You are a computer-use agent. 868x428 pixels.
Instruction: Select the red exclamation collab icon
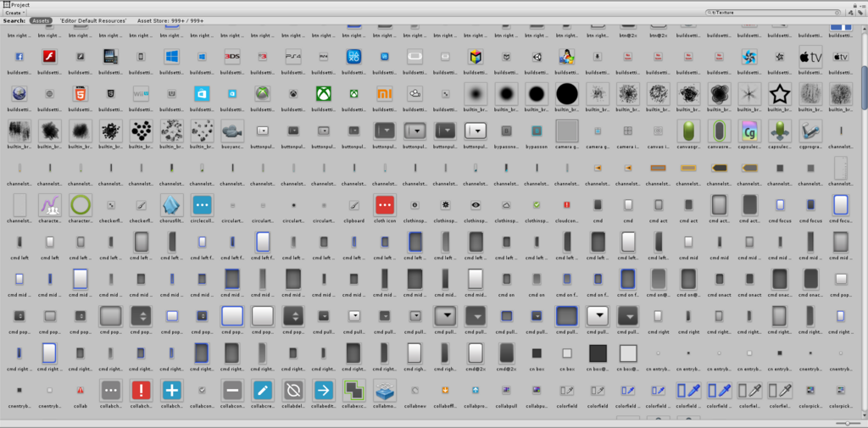point(142,391)
